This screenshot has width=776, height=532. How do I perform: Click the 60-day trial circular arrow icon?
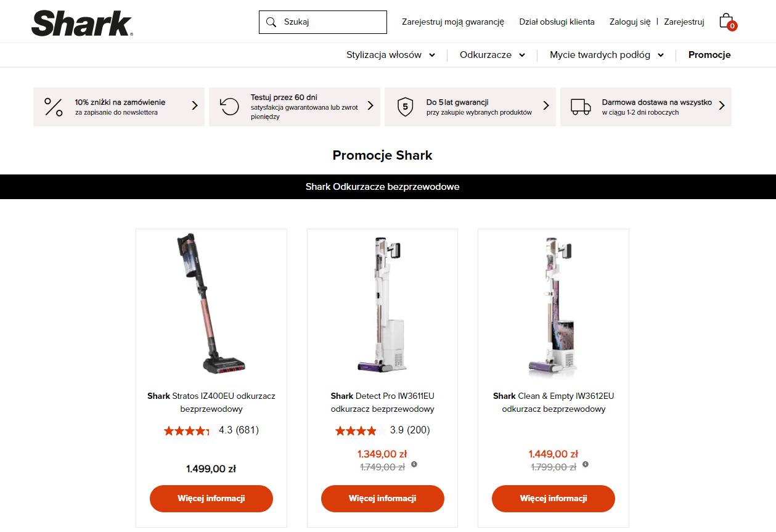point(229,107)
